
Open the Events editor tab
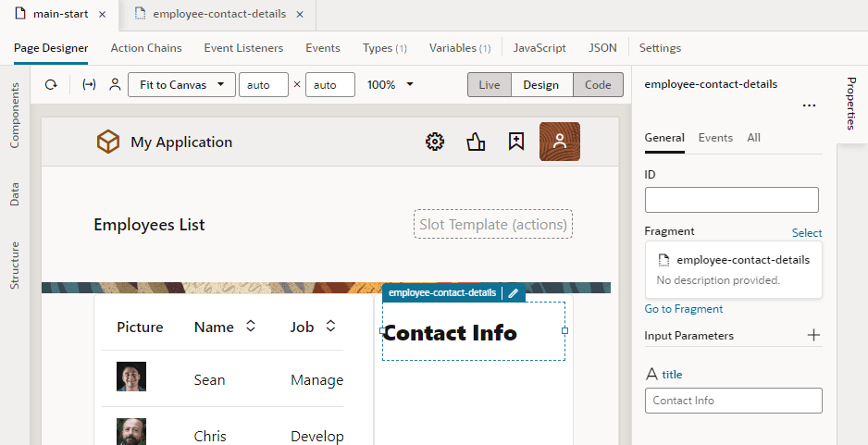pyautogui.click(x=323, y=48)
